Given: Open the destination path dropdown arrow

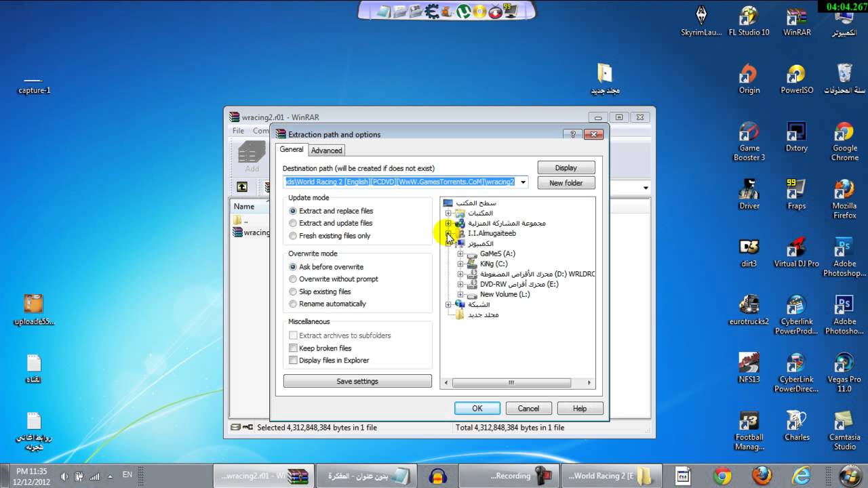Looking at the screenshot, I should pyautogui.click(x=523, y=182).
